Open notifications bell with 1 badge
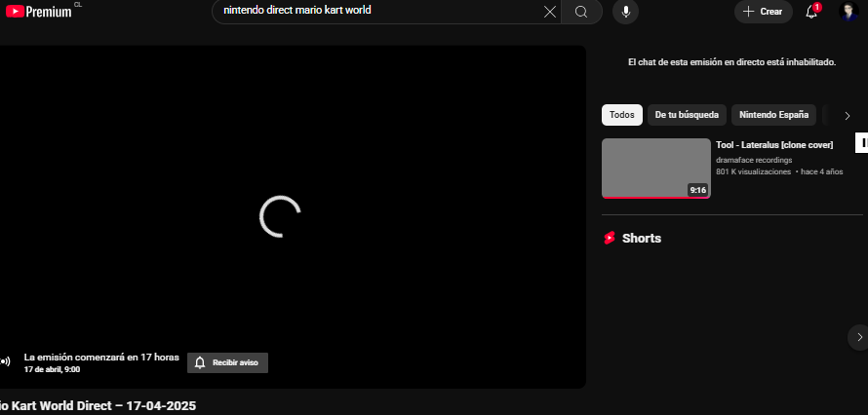This screenshot has height=415, width=868. click(812, 11)
